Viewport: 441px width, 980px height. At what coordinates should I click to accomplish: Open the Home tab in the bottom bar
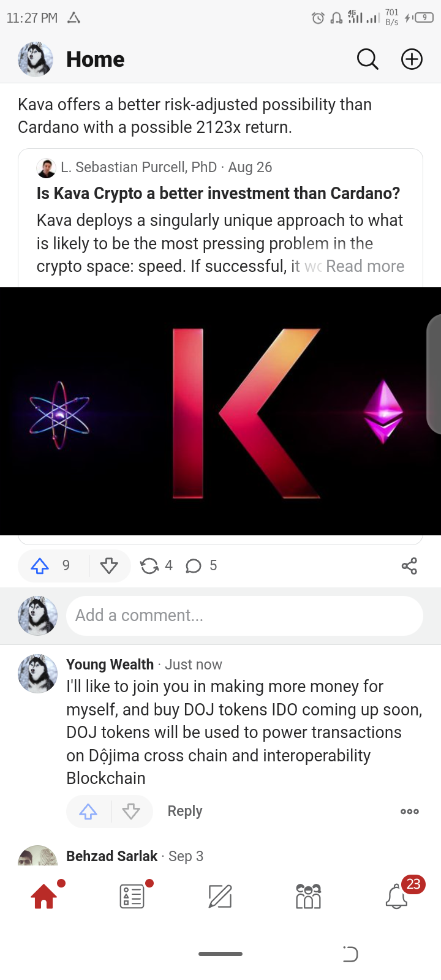coord(44,897)
